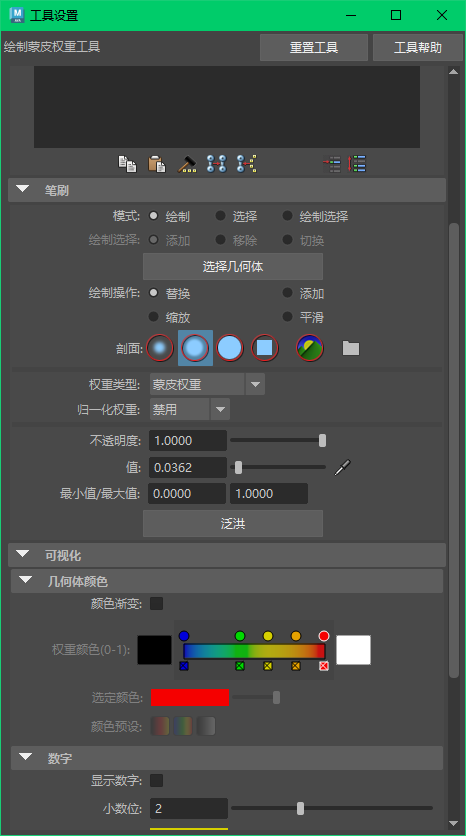Choose 平滑 paint operation
This screenshot has width=466, height=836.
(287, 317)
